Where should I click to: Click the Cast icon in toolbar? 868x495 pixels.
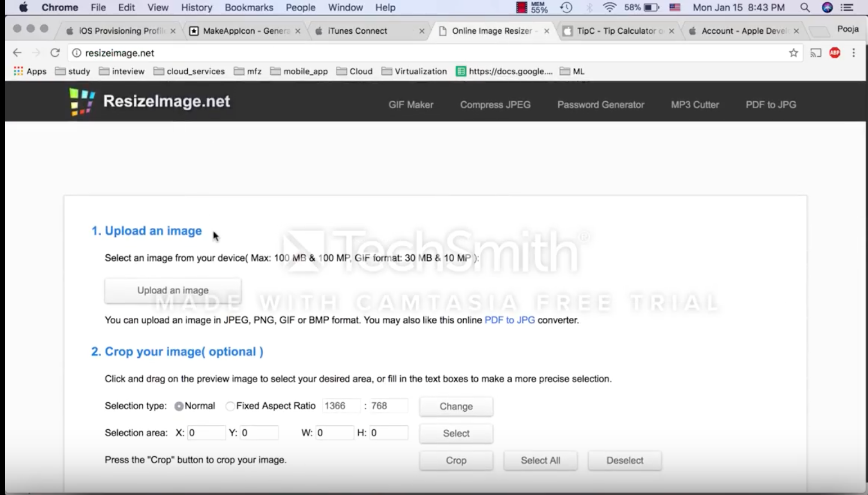click(816, 53)
